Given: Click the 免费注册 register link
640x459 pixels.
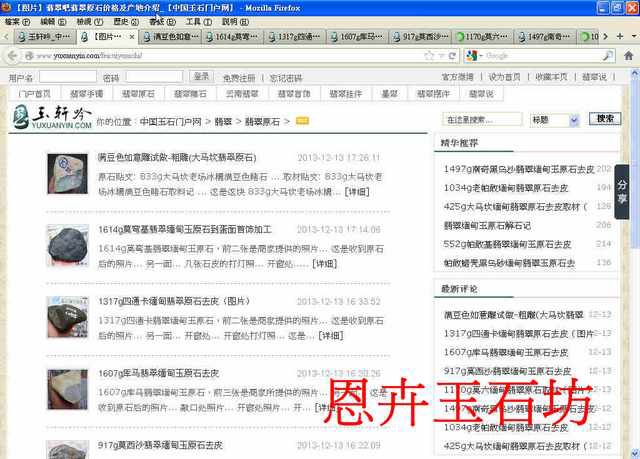Looking at the screenshot, I should coord(239,78).
